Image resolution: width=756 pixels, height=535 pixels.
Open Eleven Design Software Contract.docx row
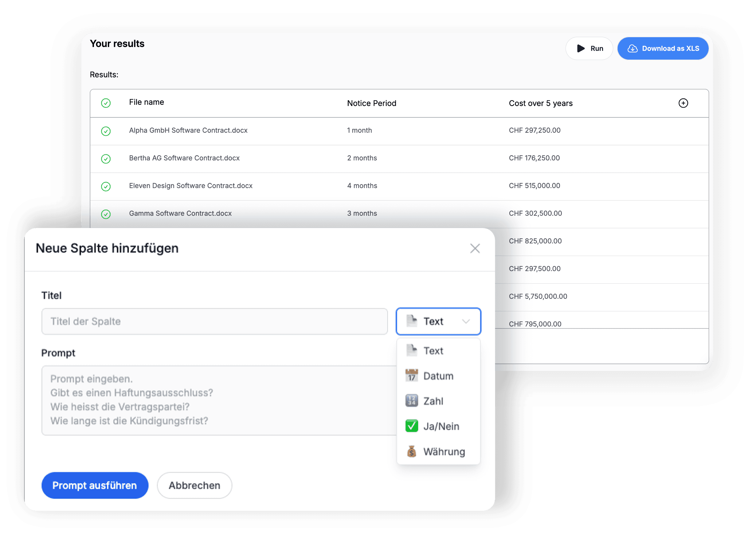[191, 186]
